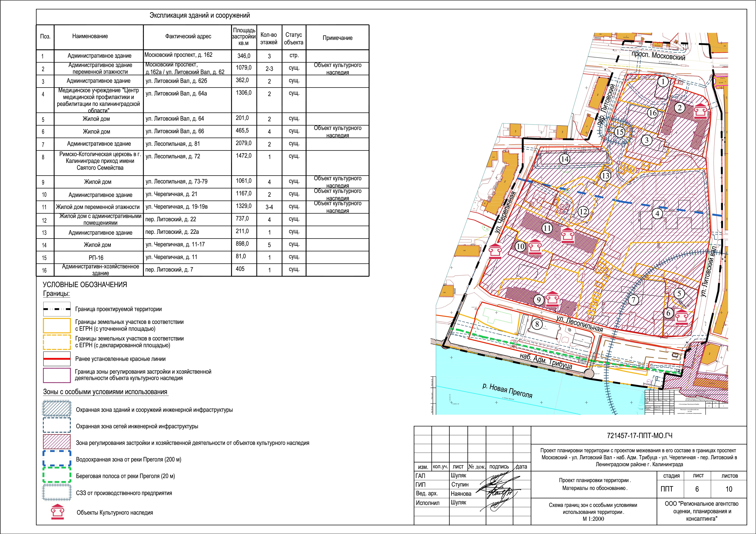
Task: Select map marker 13 circle
Action: click(606, 176)
